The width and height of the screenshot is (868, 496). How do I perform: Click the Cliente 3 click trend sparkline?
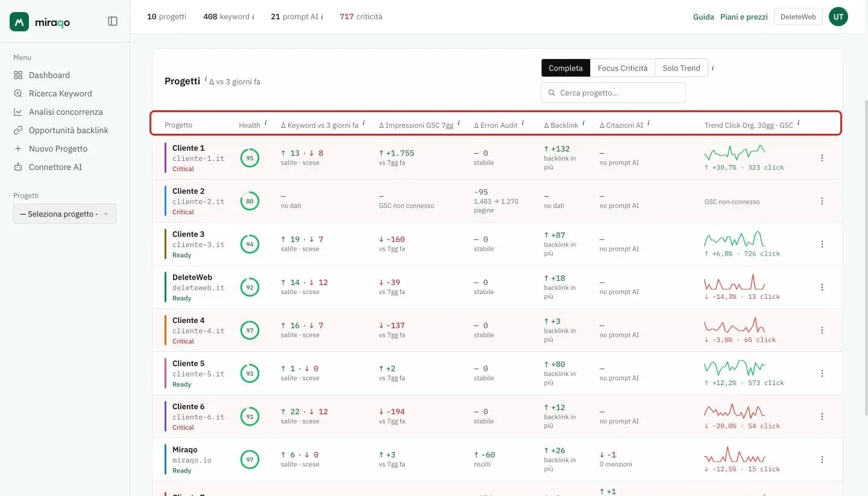[734, 239]
